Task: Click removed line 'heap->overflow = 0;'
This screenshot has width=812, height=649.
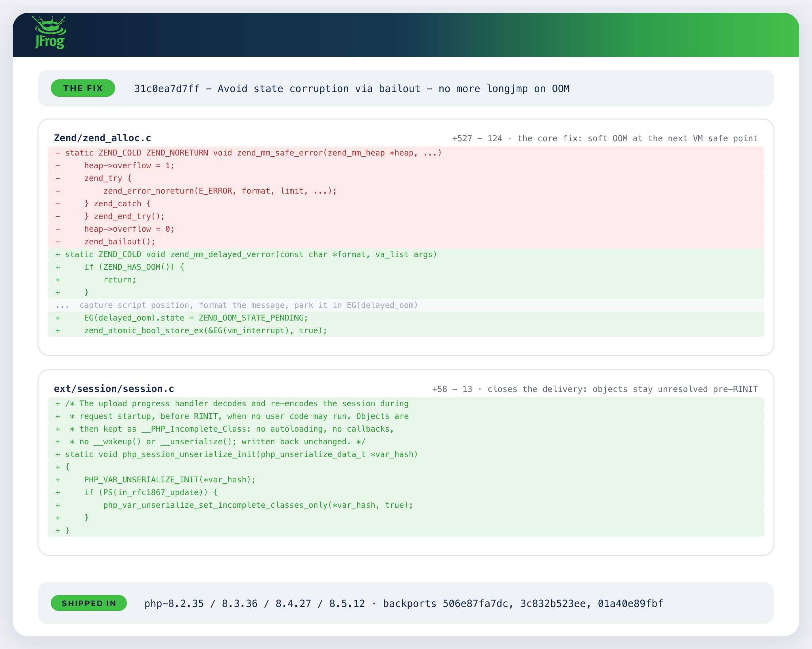Action: point(406,229)
